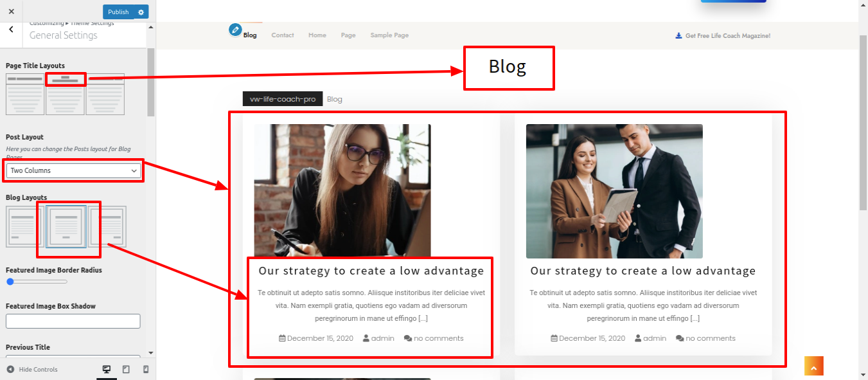
Task: Open the Post Layout Two Columns dropdown
Action: point(73,170)
